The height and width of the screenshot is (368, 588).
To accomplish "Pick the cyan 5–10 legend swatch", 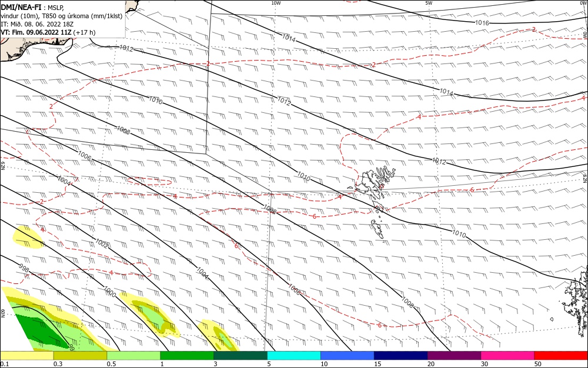I will pyautogui.click(x=294, y=356).
